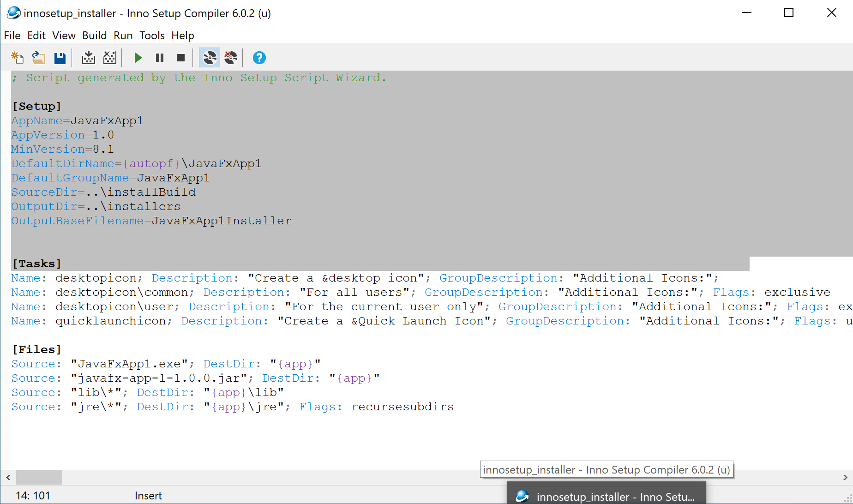Save the script with the floppy icon
The width and height of the screenshot is (853, 504).
(x=60, y=58)
